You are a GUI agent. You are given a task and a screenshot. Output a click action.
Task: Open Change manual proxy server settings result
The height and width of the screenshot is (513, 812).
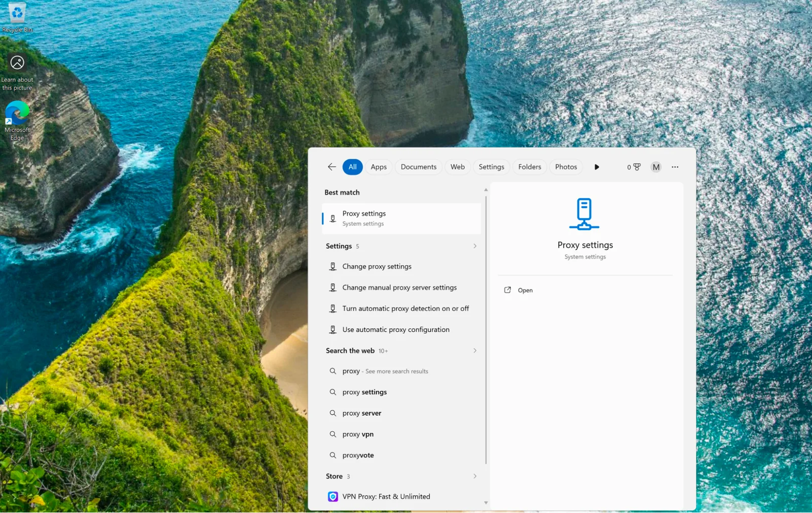[x=401, y=288]
